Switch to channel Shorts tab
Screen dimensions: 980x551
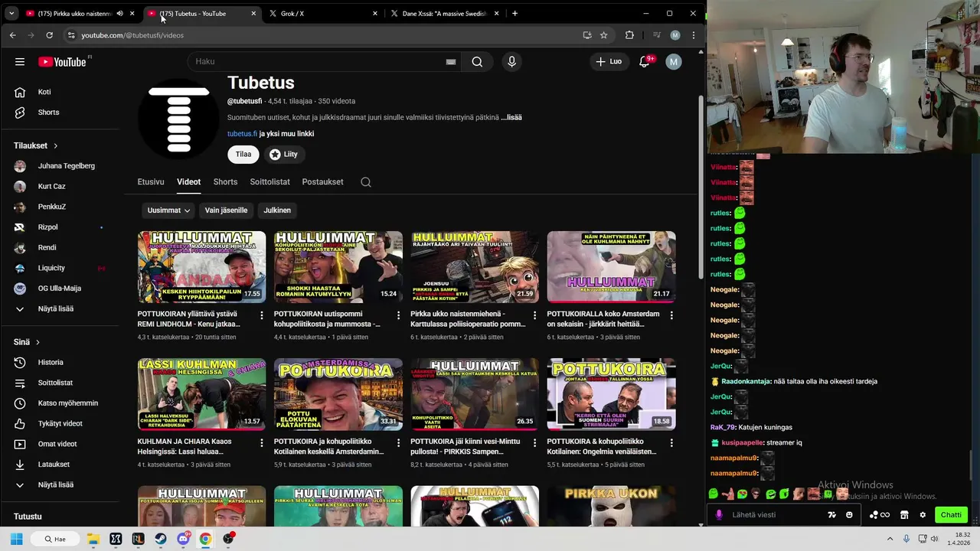coord(225,182)
